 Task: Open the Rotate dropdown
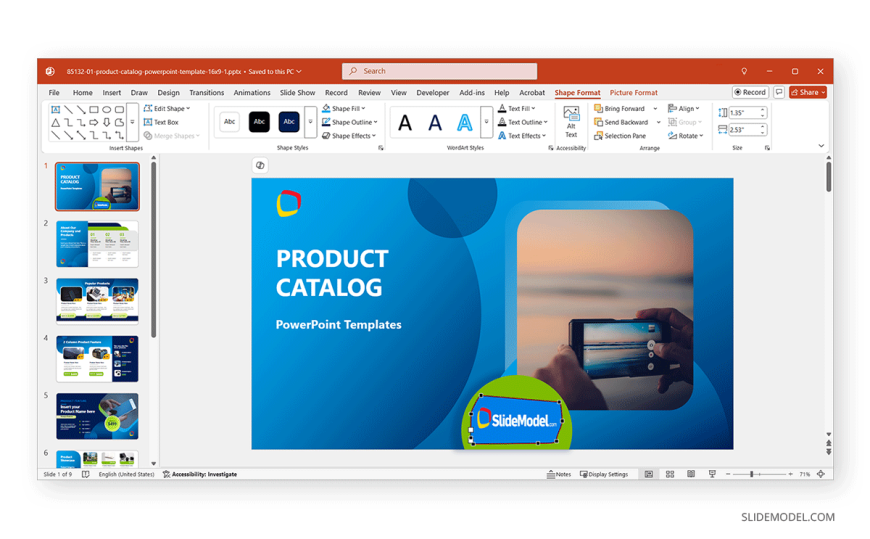pyautogui.click(x=685, y=135)
